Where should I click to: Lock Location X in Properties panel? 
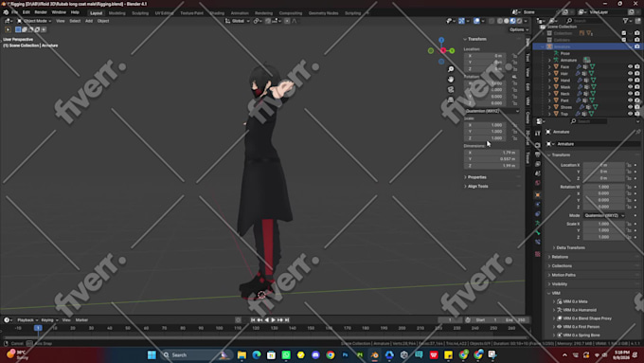click(629, 165)
